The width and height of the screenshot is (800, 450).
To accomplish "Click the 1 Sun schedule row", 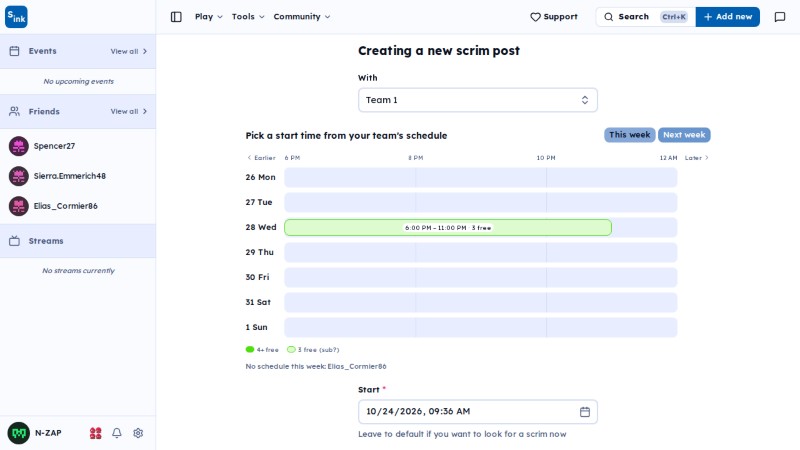I will [481, 328].
